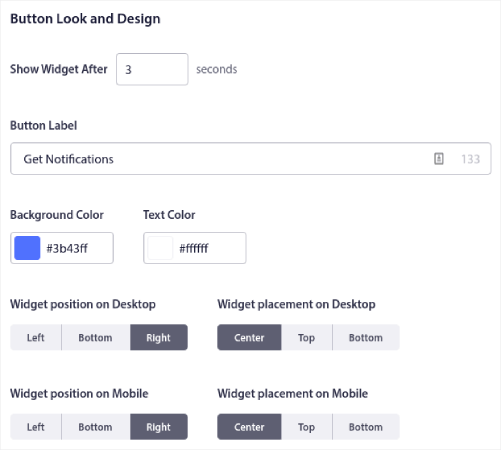Click the Text Color label
The width and height of the screenshot is (501, 450).
[169, 215]
